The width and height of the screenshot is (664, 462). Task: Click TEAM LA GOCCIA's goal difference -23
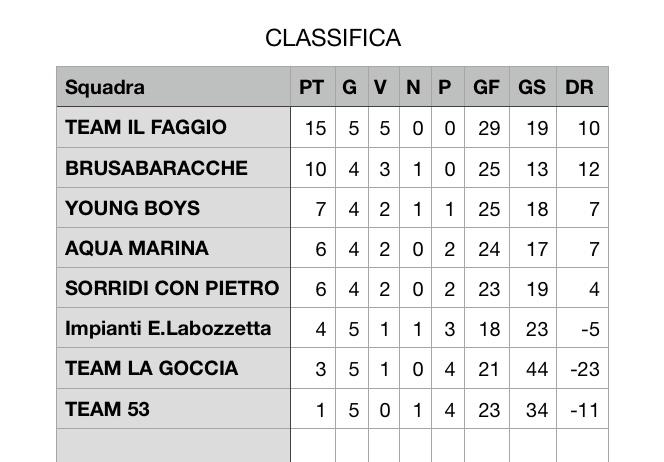pos(585,369)
